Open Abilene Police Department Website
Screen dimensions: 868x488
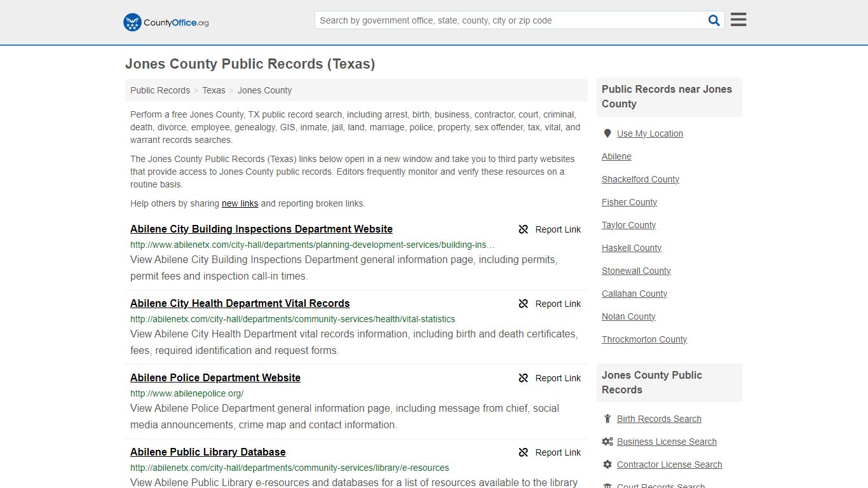tap(215, 377)
